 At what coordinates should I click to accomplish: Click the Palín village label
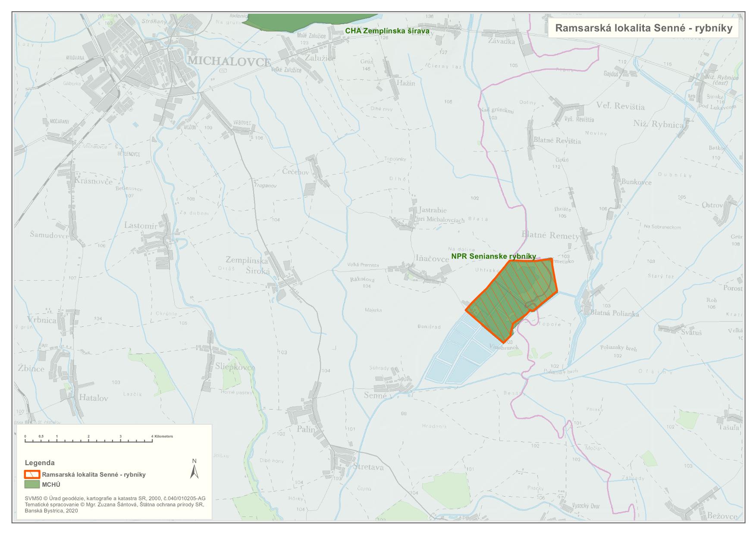(306, 429)
